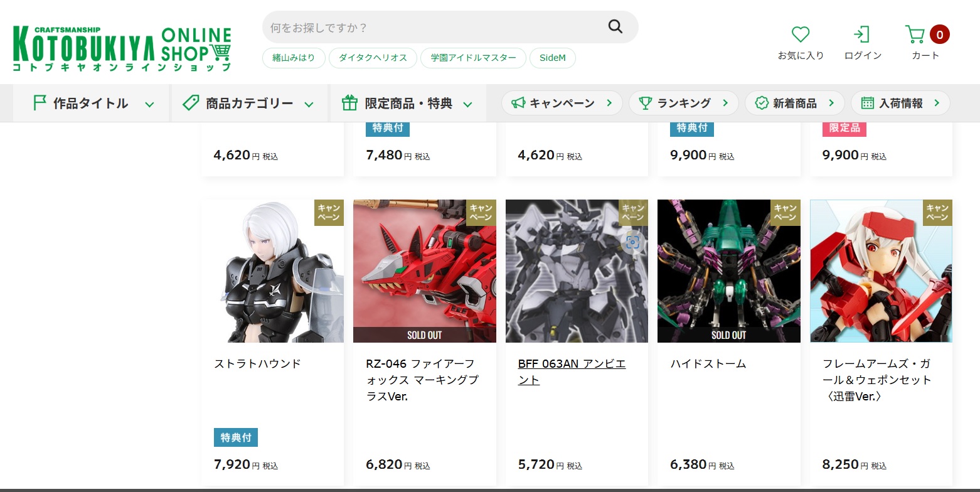The height and width of the screenshot is (492, 980).
Task: Click the ハイドストーム product title
Action: tap(708, 363)
